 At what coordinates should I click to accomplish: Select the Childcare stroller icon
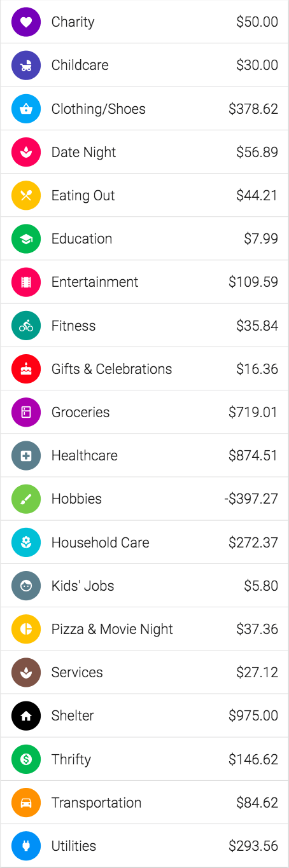pyautogui.click(x=26, y=65)
